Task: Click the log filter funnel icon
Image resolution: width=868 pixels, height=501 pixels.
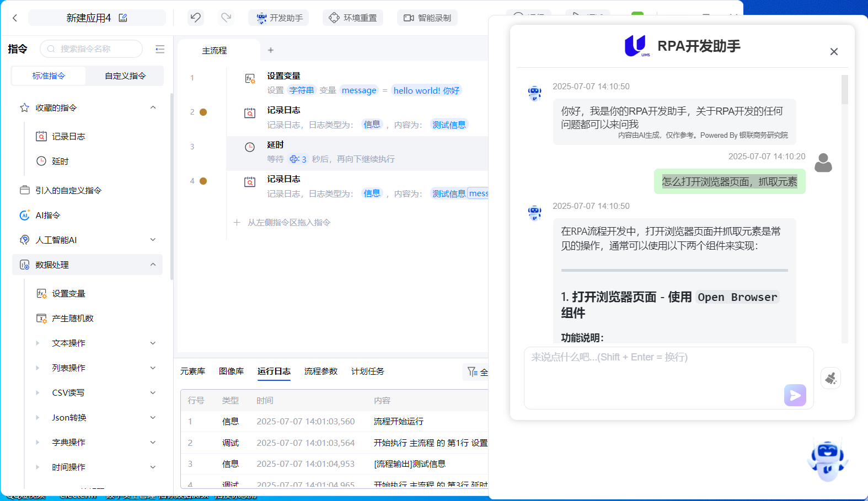Action: pos(472,372)
